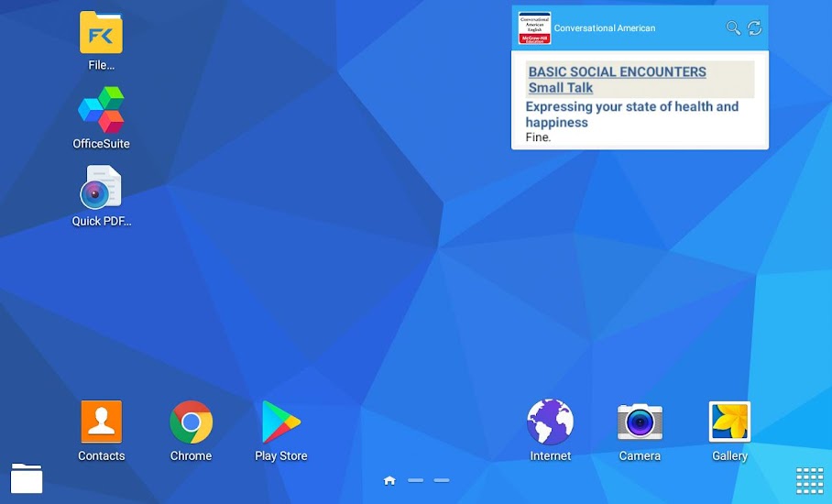Select the home page indicator
Image resolution: width=832 pixels, height=504 pixels.
point(389,480)
